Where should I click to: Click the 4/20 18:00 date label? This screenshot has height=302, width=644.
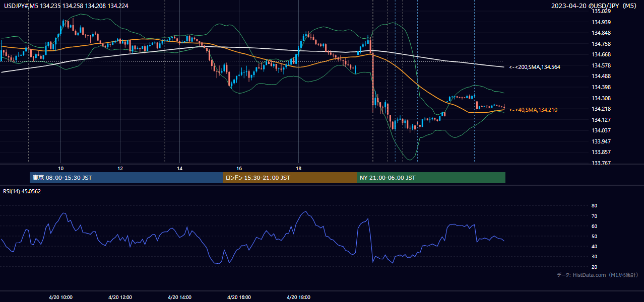(x=298, y=297)
